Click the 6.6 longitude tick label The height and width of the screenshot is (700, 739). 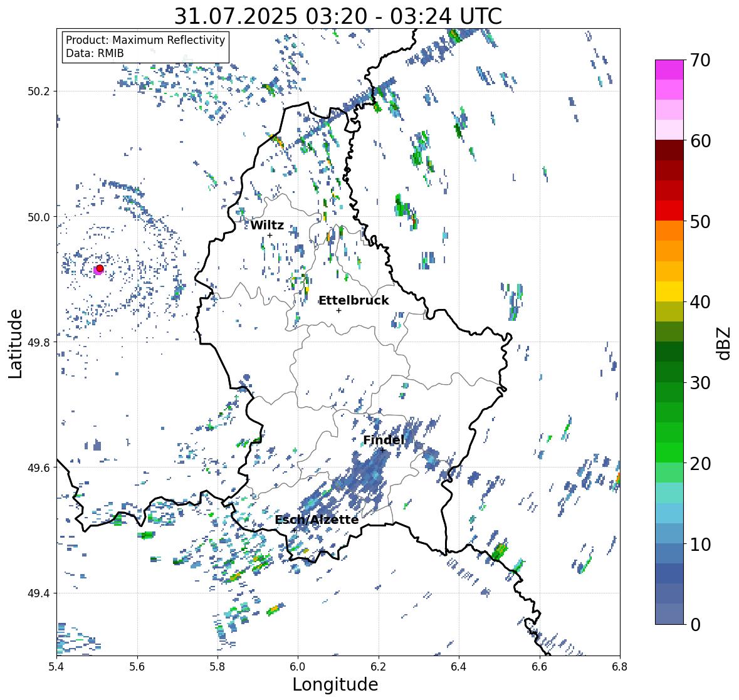pos(540,666)
